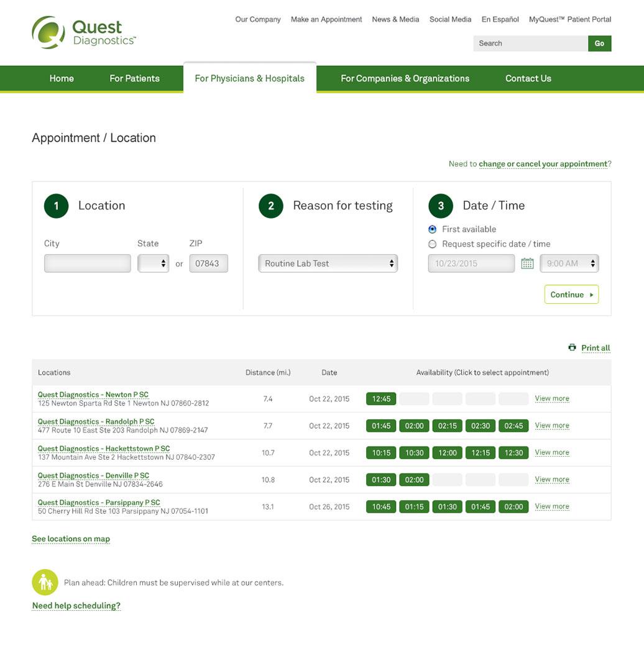This screenshot has width=644, height=671.
Task: Click the Go search button
Action: pos(599,43)
